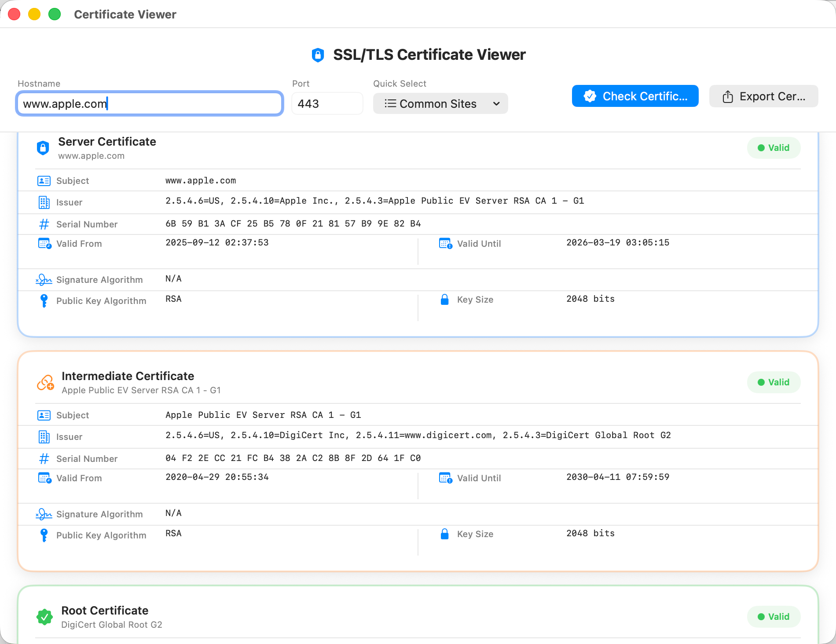Viewport: 836px width, 644px height.
Task: Click the green checkmark badge on Root Certificate
Action: [44, 616]
